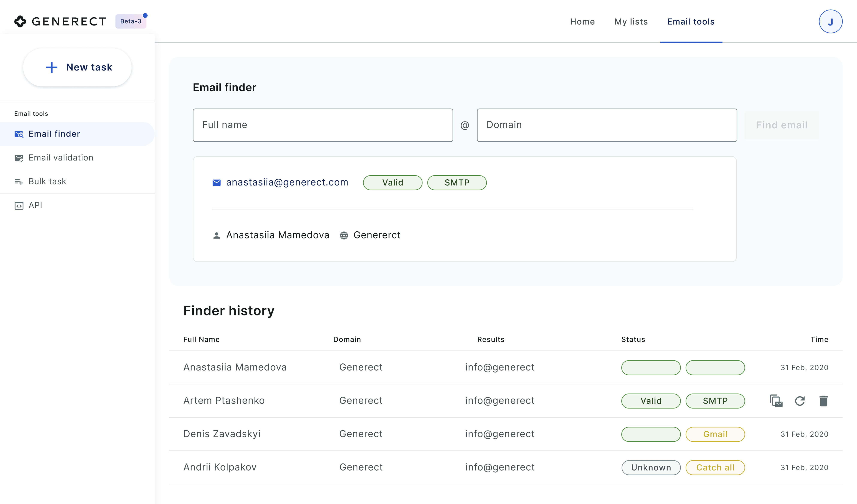Click the Full name input field

point(323,125)
